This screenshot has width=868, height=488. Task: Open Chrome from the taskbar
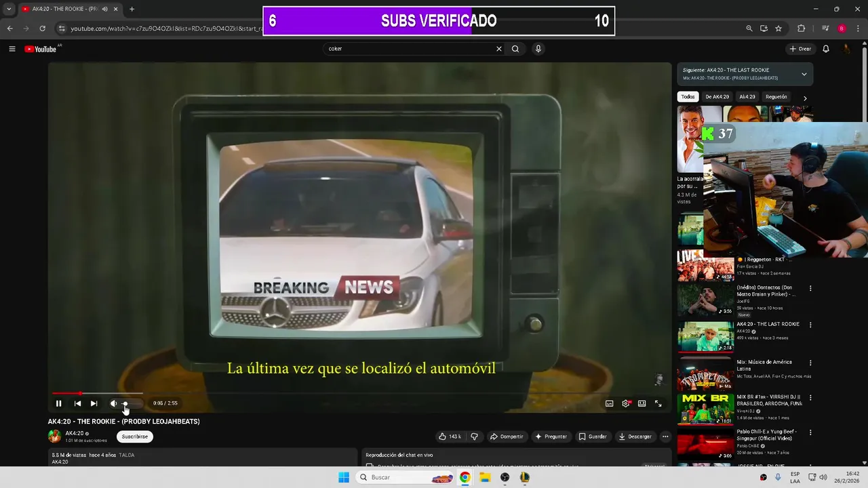tap(465, 477)
